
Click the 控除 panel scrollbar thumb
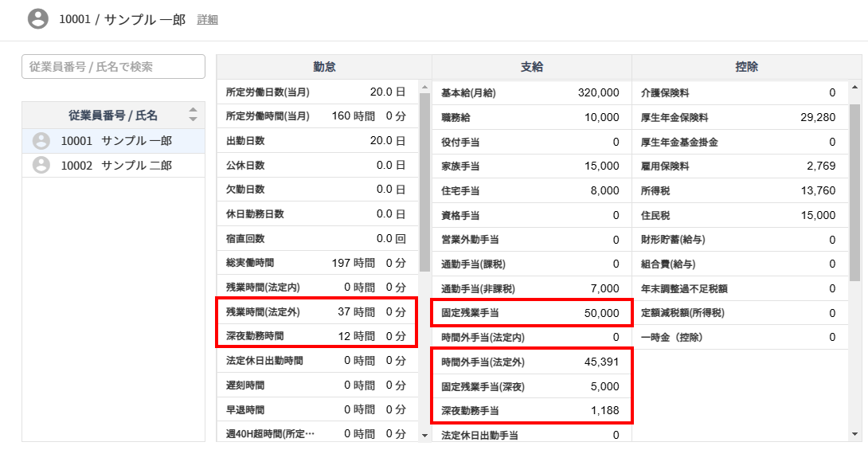[855, 191]
